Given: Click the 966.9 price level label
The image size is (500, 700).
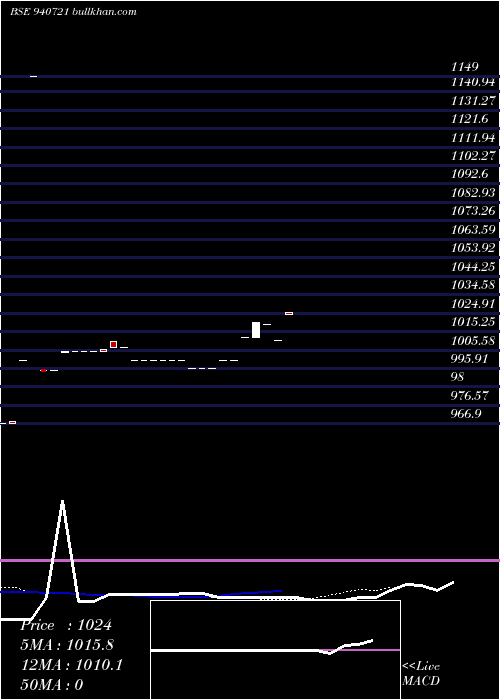Looking at the screenshot, I should pyautogui.click(x=466, y=414).
